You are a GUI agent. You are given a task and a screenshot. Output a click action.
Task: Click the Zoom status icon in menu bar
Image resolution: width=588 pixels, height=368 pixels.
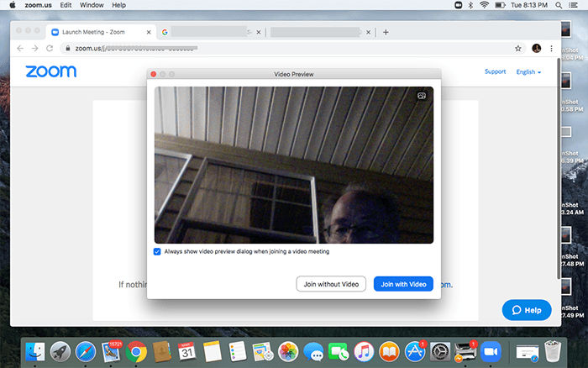(459, 5)
